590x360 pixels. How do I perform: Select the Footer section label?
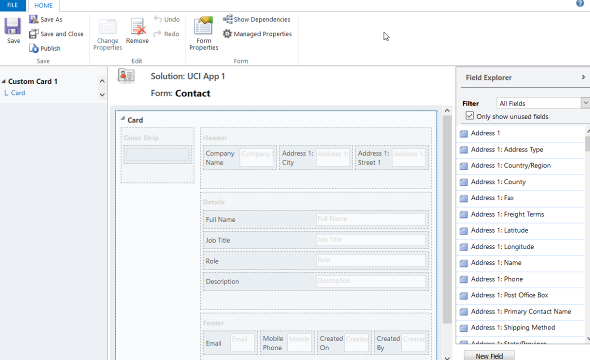(x=214, y=323)
